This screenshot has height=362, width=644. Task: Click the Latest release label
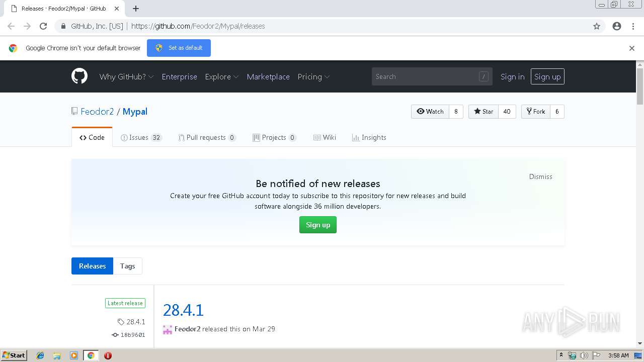point(125,303)
